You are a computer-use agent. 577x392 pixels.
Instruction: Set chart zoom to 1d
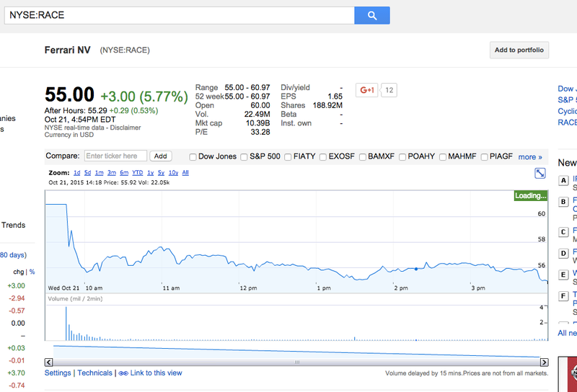click(76, 172)
